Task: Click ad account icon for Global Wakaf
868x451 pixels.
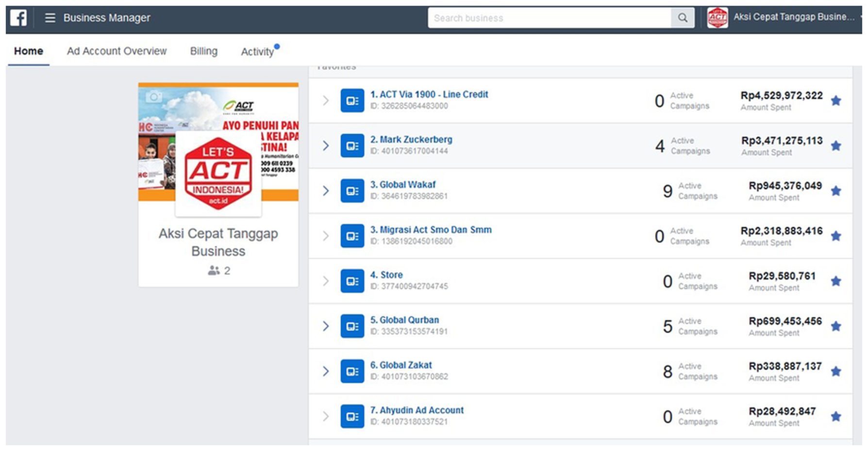Action: tap(352, 191)
